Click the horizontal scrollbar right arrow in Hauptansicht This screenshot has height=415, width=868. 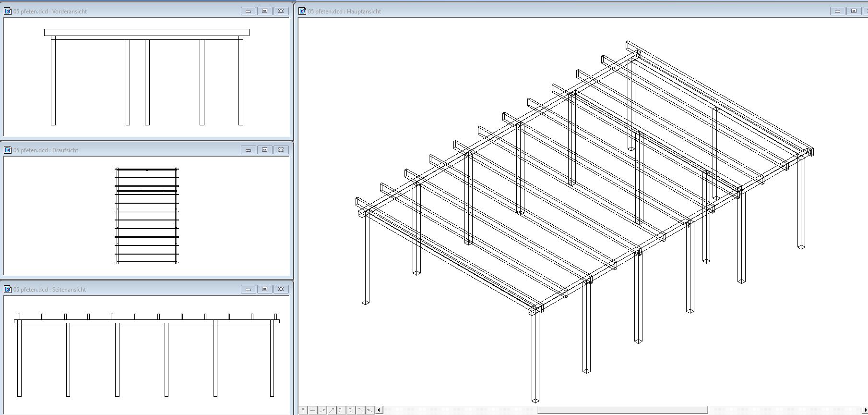865,410
